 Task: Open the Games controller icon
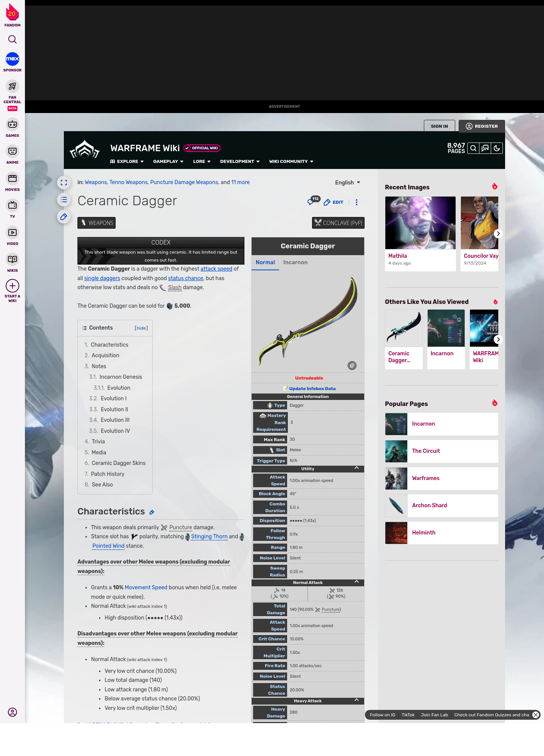tap(12, 124)
